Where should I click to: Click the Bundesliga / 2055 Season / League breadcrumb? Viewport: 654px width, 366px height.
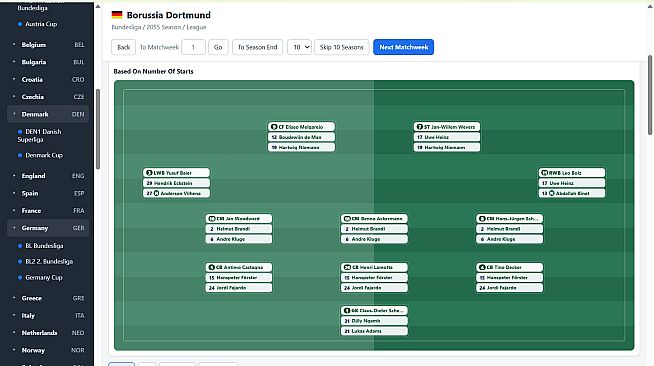click(x=159, y=27)
